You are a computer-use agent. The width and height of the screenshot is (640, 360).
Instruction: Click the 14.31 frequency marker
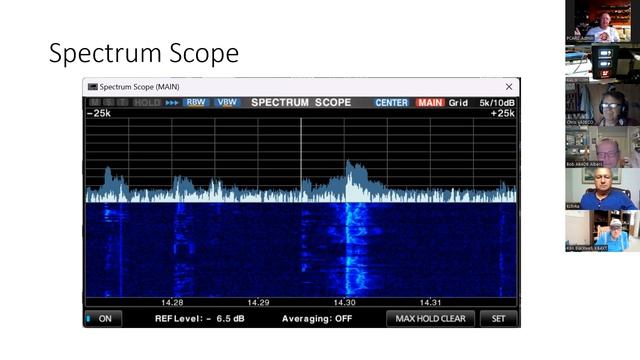431,302
